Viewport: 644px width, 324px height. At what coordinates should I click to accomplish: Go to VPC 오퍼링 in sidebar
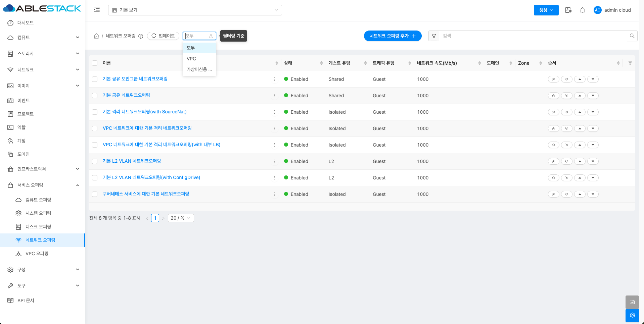[37, 254]
